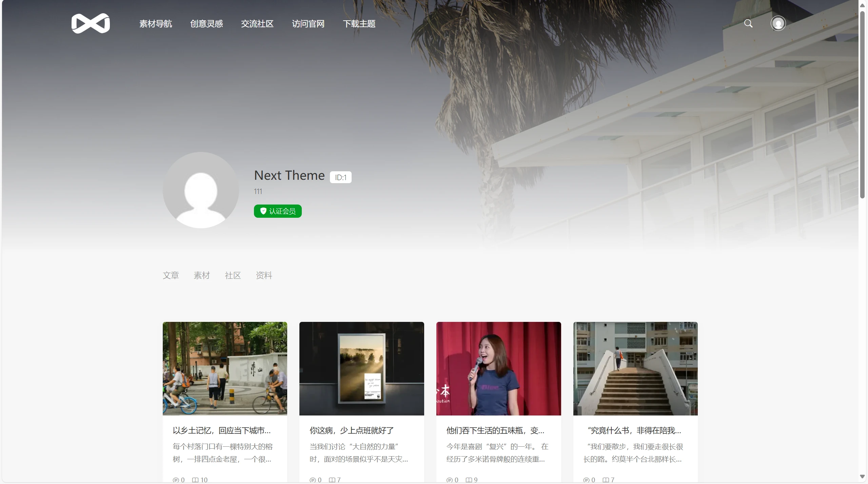The height and width of the screenshot is (484, 868).
Task: Click the large profile avatar image
Action: (x=201, y=190)
